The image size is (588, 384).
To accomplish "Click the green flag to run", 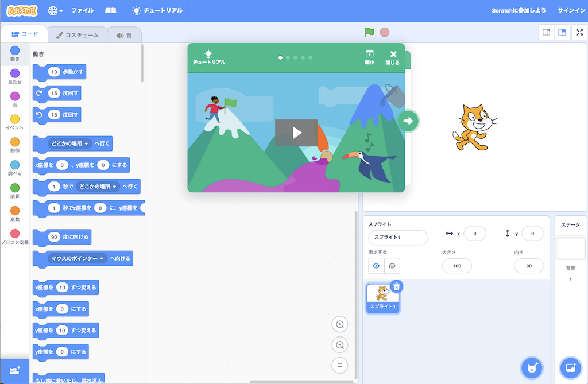I will 370,32.
